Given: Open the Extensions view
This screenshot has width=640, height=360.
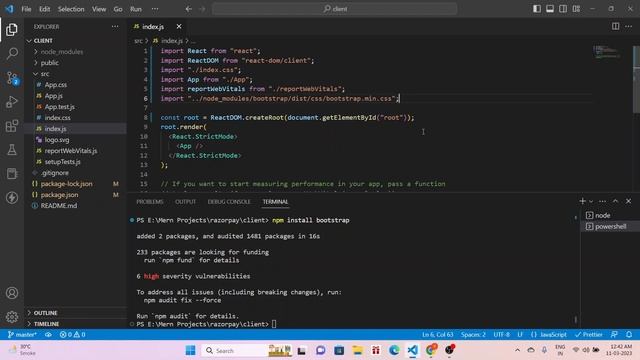Looking at the screenshot, I should 12,126.
